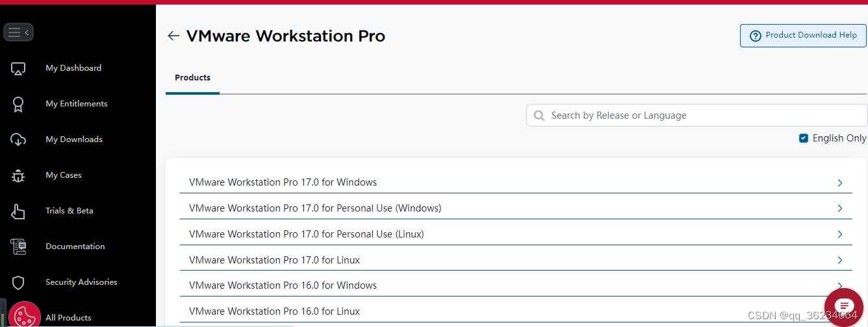Click the Security Advisories shield icon
The height and width of the screenshot is (327, 868).
pyautogui.click(x=18, y=282)
